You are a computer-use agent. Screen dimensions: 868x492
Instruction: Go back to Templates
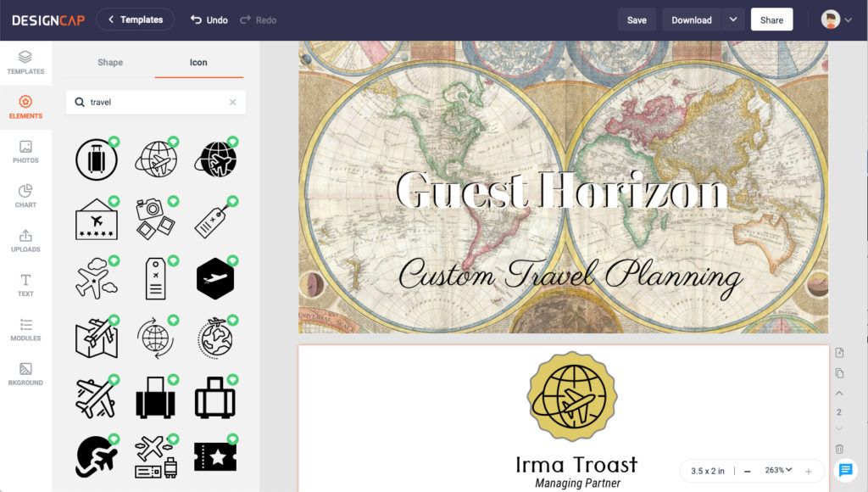[x=135, y=20]
